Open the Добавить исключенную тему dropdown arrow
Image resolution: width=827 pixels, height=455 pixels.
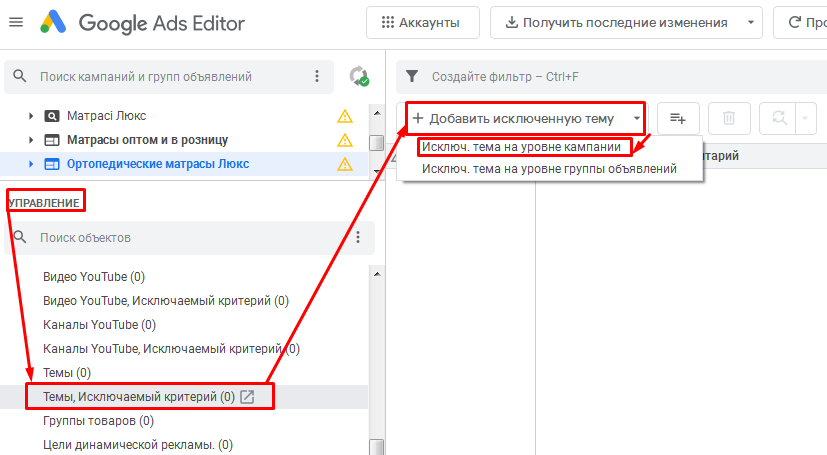click(637, 119)
